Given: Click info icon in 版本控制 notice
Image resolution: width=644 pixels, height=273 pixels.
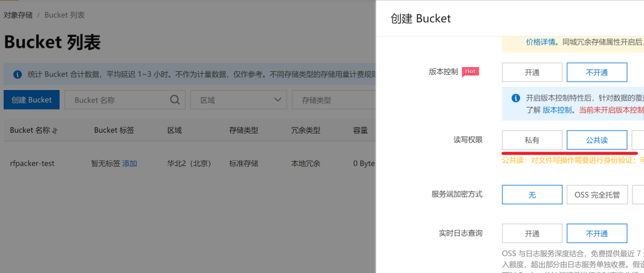Looking at the screenshot, I should click(x=516, y=98).
